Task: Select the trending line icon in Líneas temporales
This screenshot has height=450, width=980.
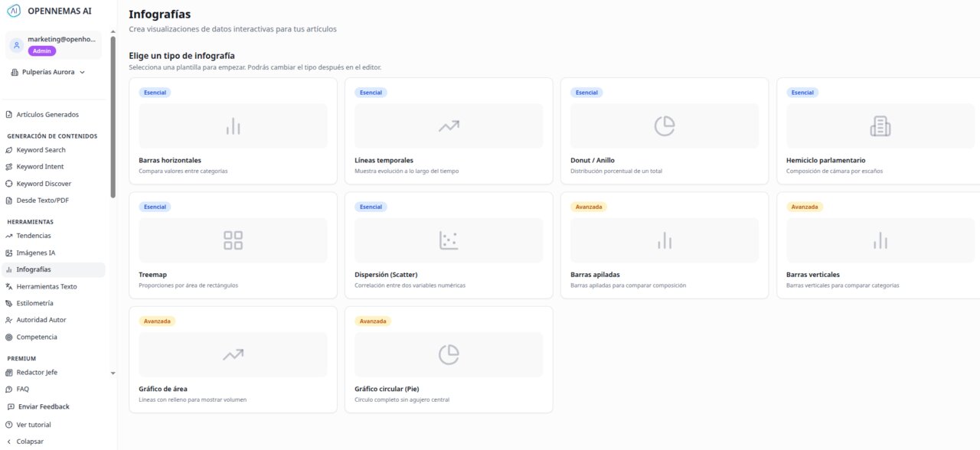Action: (x=449, y=126)
